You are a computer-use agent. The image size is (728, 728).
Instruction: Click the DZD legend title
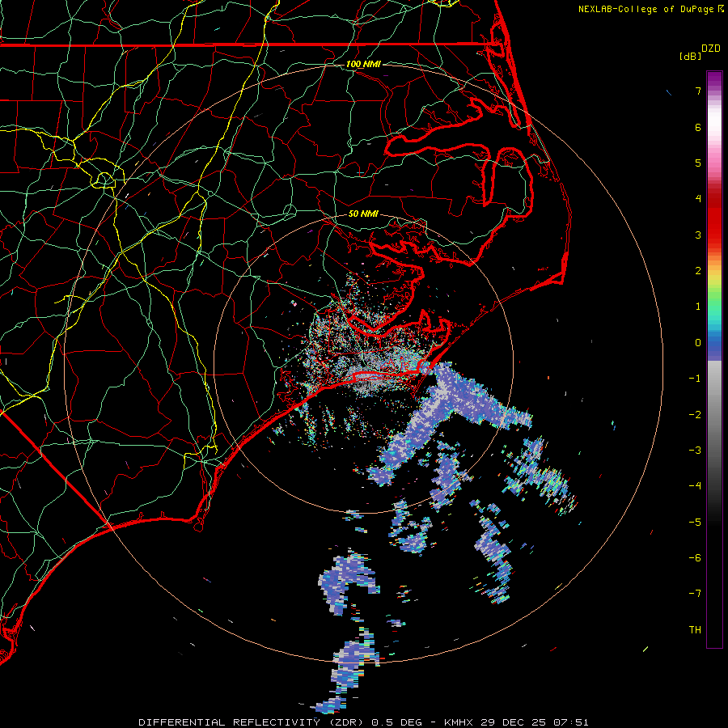point(711,49)
